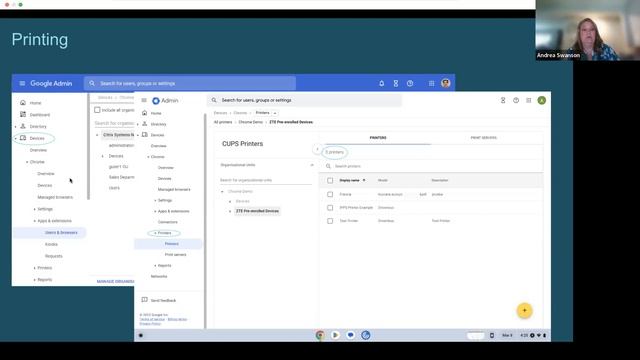Expand Reports in the Google Admin window sidebar
This screenshot has height=360, width=640.
click(x=34, y=280)
